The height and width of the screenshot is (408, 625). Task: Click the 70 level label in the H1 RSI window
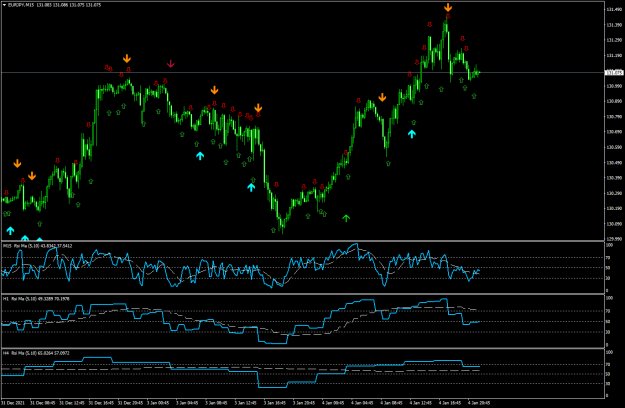click(x=608, y=311)
